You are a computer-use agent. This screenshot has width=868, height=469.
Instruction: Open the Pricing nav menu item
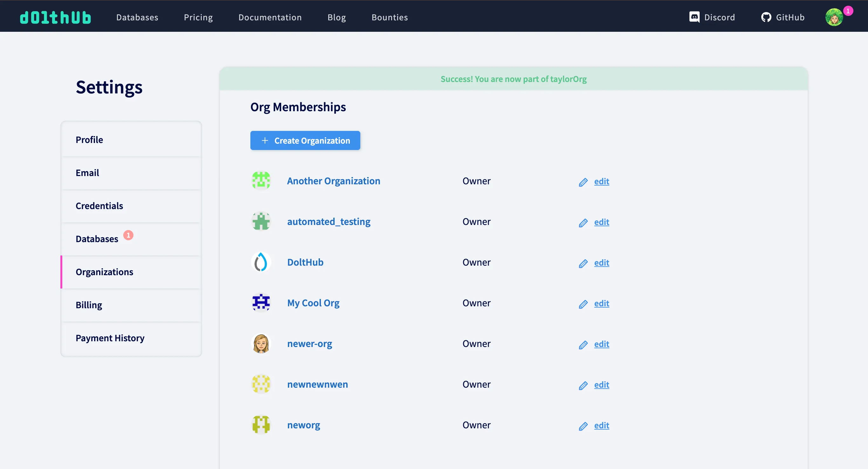(x=198, y=17)
